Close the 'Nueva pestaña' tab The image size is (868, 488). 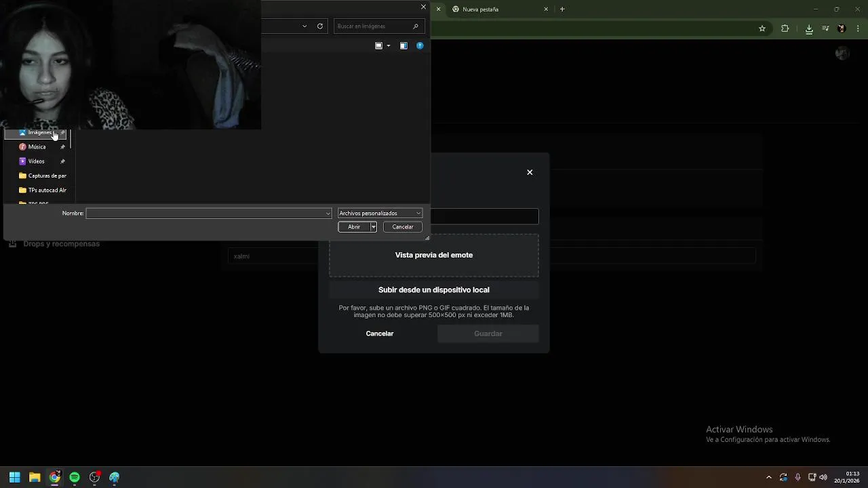coord(546,9)
